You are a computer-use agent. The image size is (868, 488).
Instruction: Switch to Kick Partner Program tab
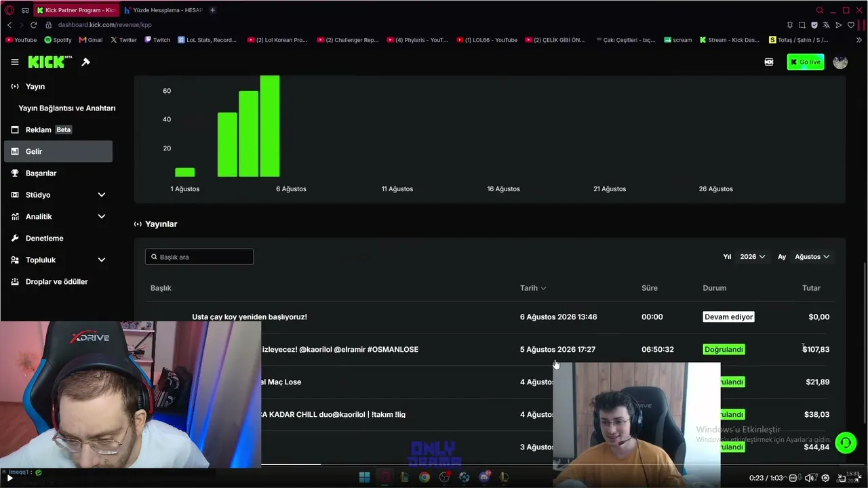pos(75,10)
